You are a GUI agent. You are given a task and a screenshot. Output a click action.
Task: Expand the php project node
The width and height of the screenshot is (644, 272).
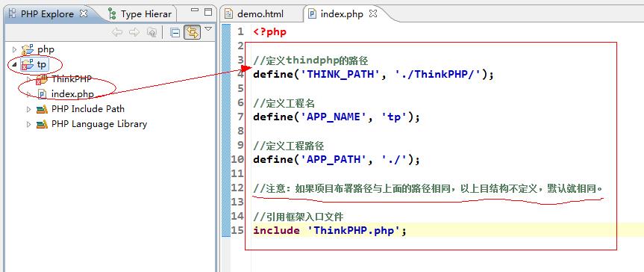pos(14,50)
